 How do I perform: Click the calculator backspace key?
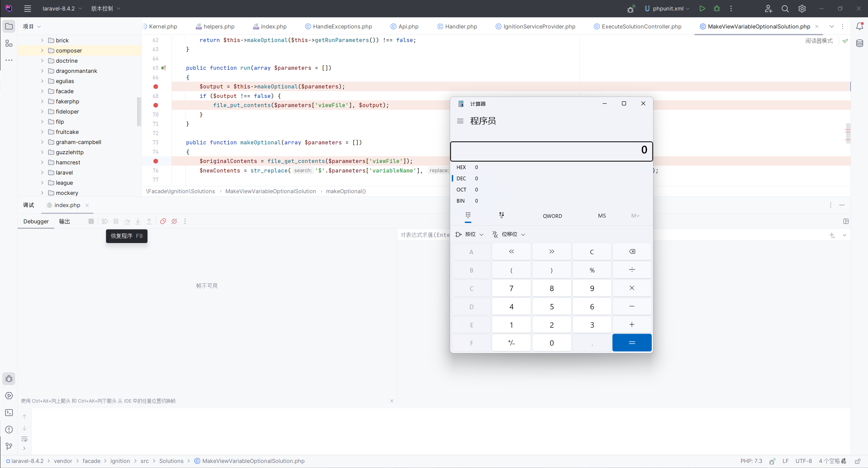(x=632, y=251)
